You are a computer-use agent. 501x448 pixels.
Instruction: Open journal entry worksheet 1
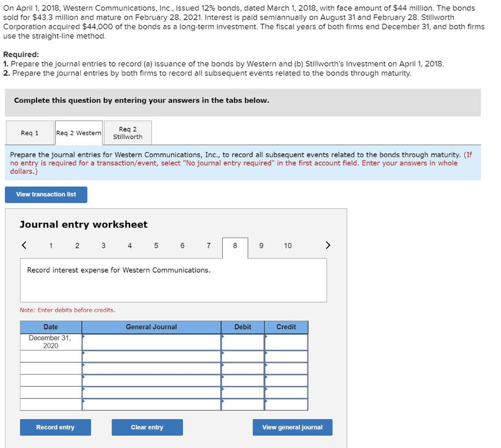[x=51, y=246]
